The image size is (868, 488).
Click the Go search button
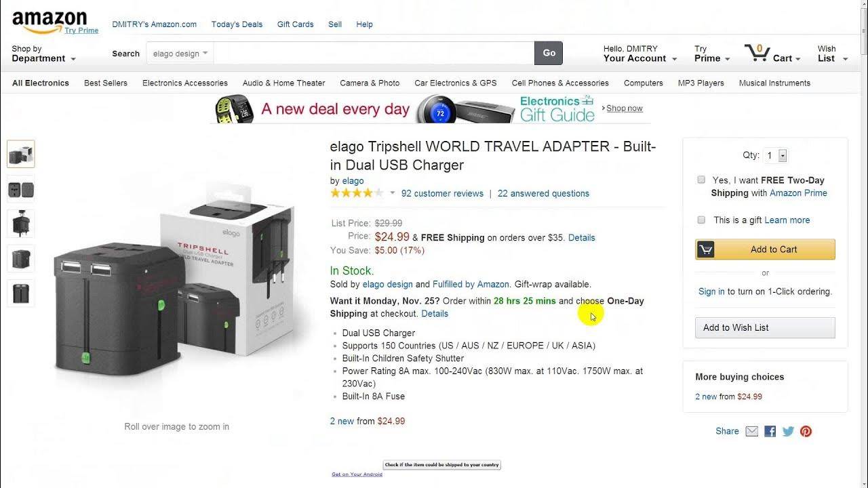pos(549,54)
